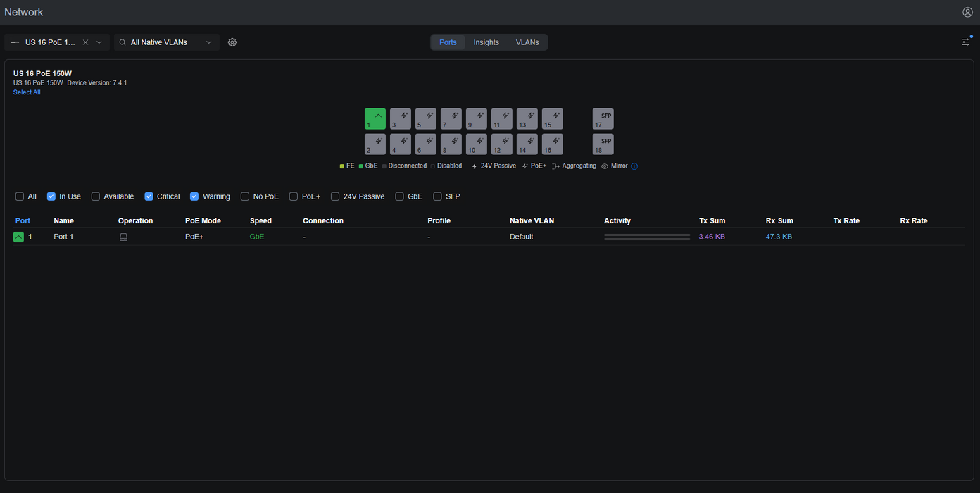Click the Select All link

[x=27, y=92]
